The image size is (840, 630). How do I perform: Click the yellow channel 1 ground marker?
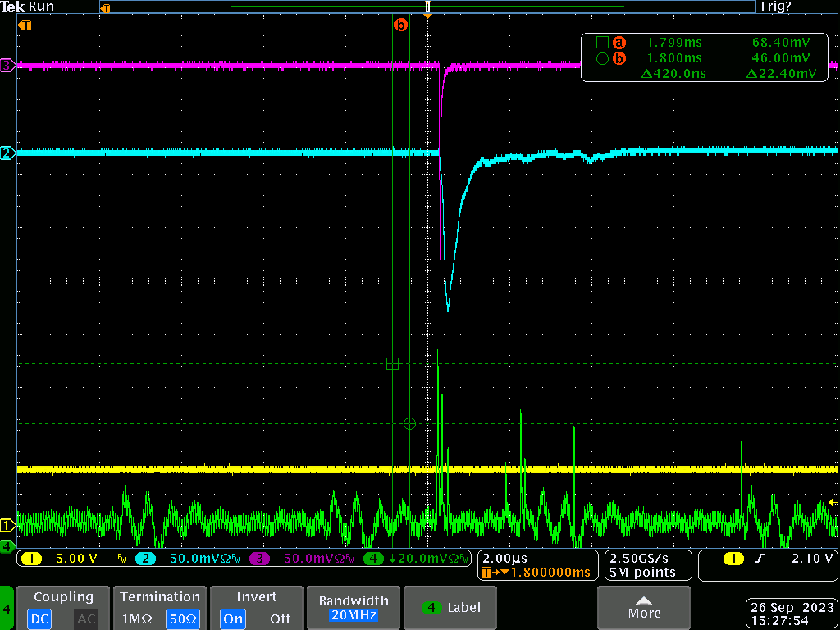point(7,525)
